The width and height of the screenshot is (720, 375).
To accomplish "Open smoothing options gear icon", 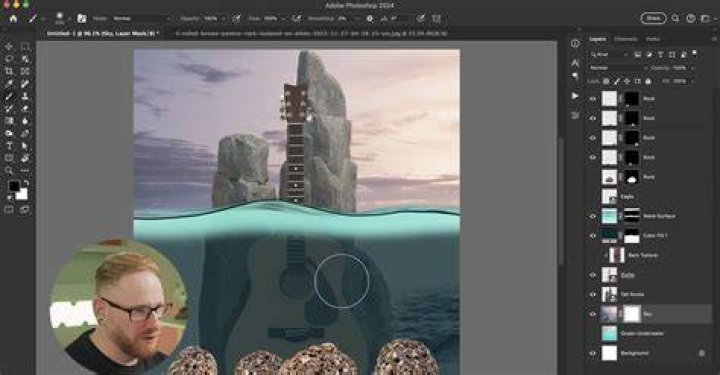I will [370, 18].
